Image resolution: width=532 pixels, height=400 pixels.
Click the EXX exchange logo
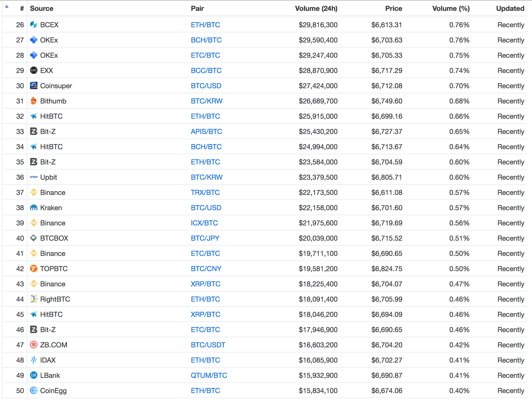[x=34, y=70]
